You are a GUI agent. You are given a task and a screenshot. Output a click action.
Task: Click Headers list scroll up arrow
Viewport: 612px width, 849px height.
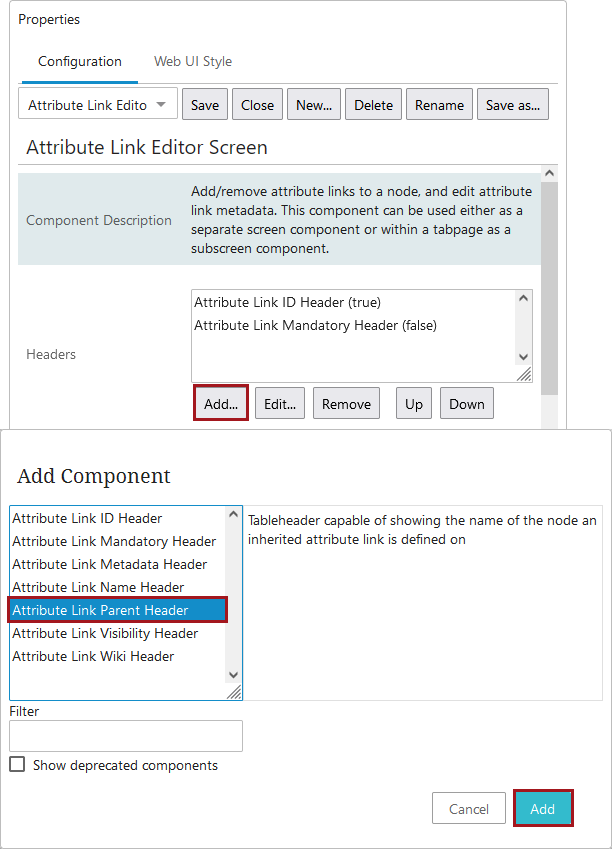523,298
